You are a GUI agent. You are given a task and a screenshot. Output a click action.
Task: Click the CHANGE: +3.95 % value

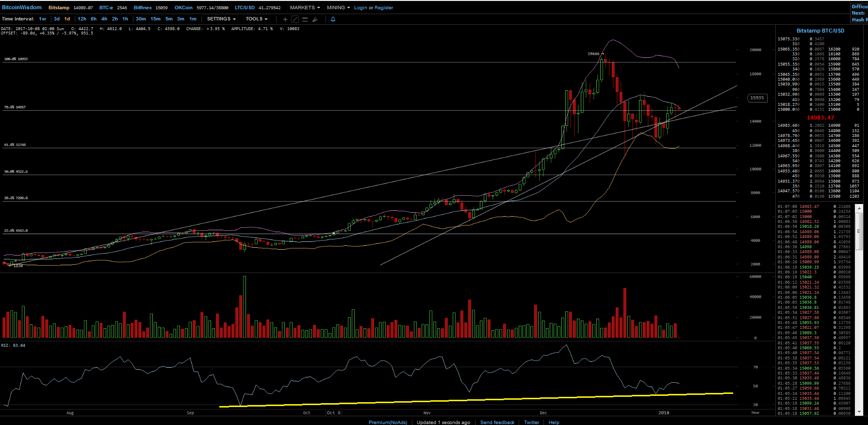(205, 29)
